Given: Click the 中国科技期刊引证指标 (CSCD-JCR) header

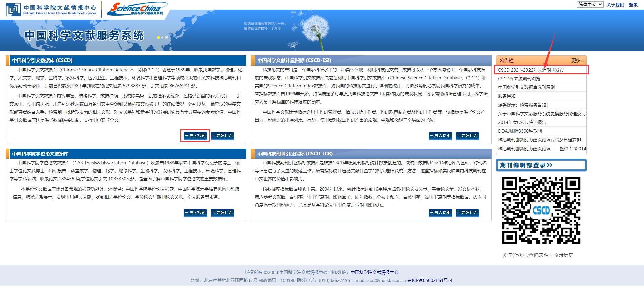Looking at the screenshot, I should pos(371,154).
